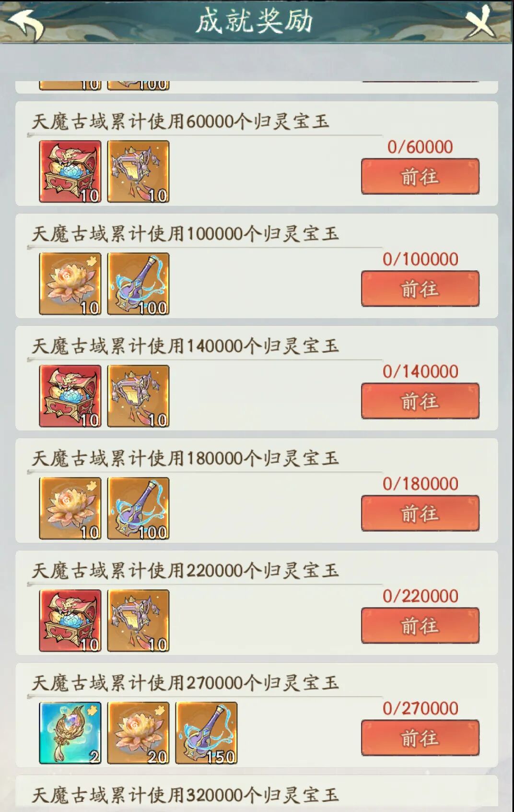Tap 前往 button for 220000 achievement
Image resolution: width=514 pixels, height=812 pixels.
tap(420, 626)
